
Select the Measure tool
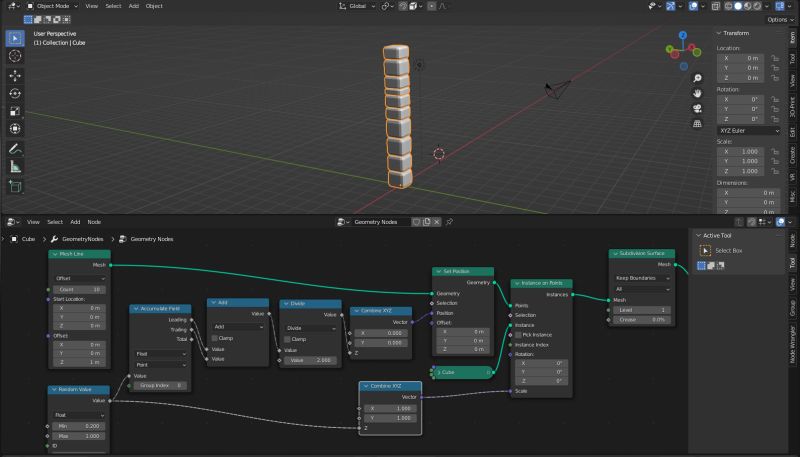(x=15, y=167)
